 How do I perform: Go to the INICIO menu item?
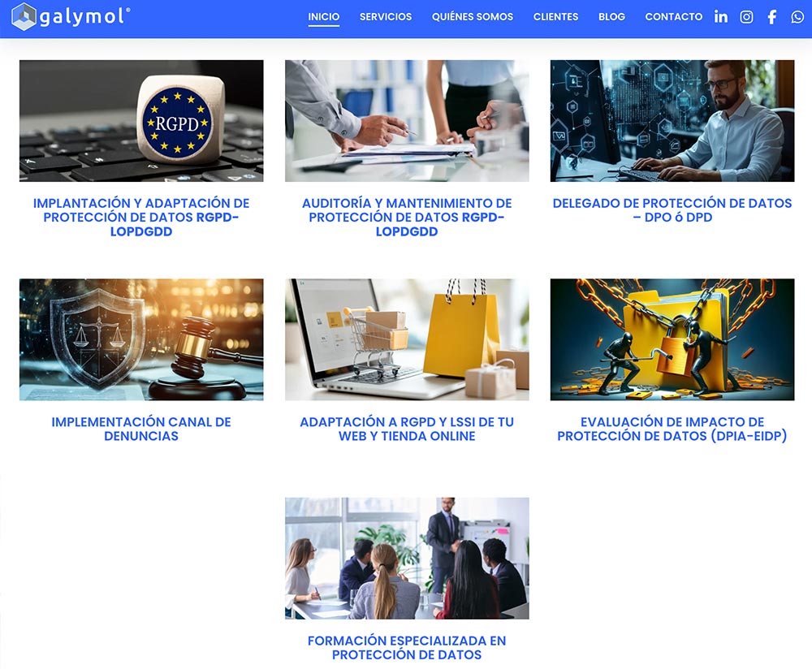324,16
